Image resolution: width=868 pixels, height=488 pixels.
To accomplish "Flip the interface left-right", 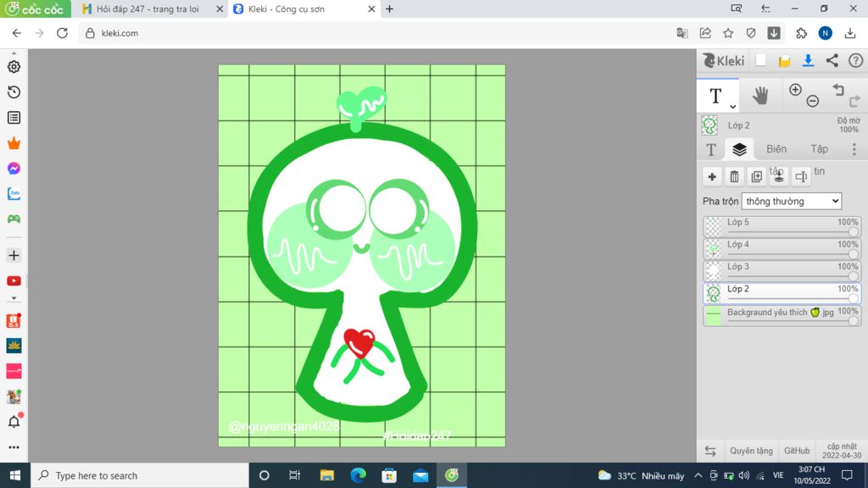I will pyautogui.click(x=710, y=451).
